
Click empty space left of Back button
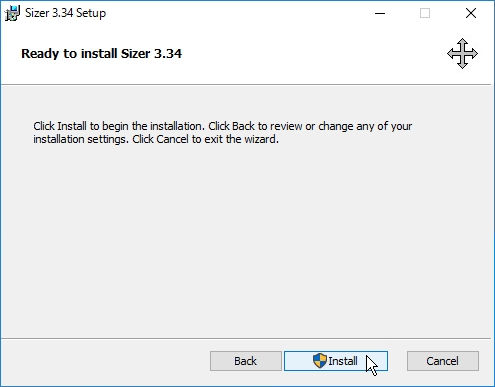tap(105, 361)
